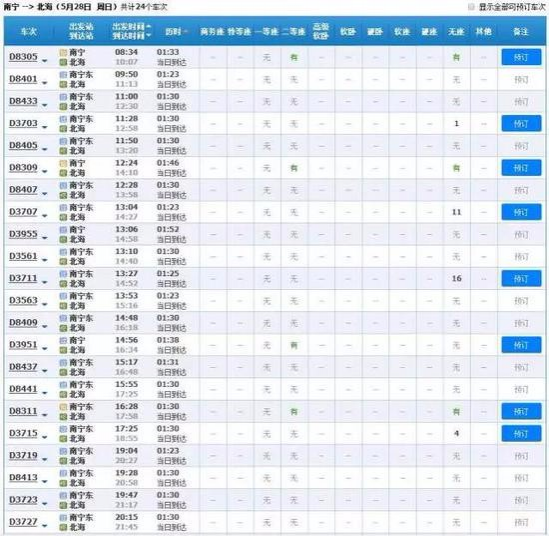Screen dimensions: 549x536
Task: Open train number link D8437
Action: pos(23,367)
